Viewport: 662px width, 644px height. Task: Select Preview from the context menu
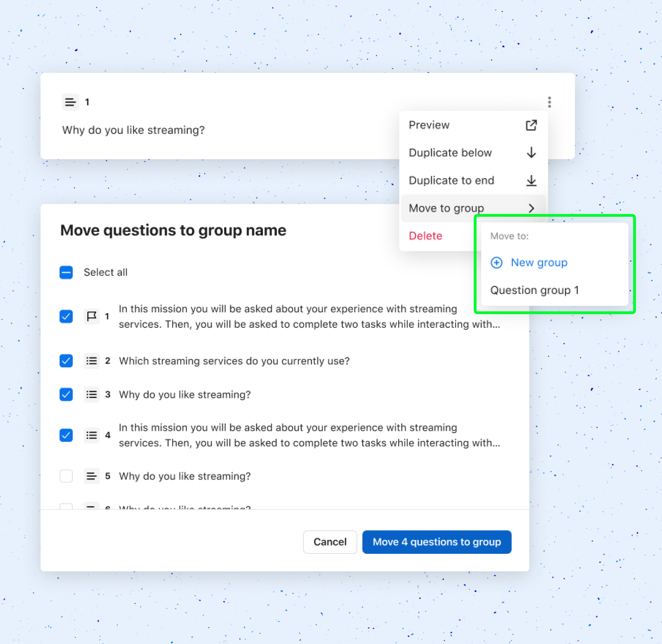[x=473, y=125]
